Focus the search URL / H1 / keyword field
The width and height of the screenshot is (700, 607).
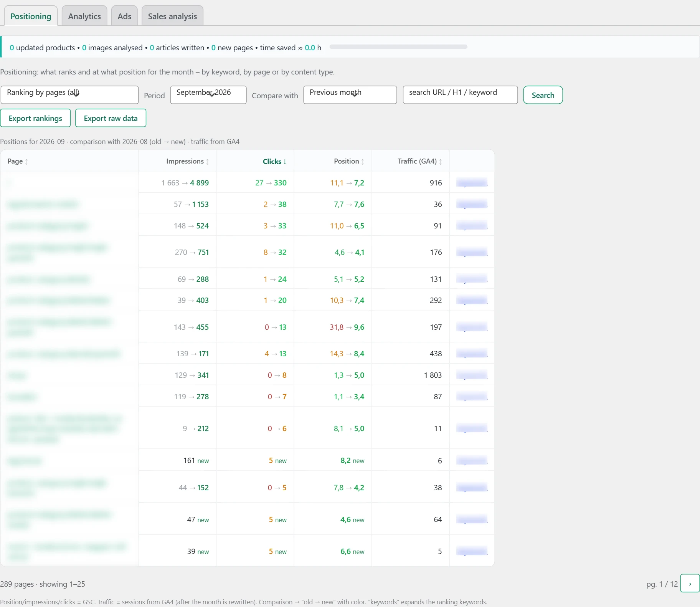point(460,95)
